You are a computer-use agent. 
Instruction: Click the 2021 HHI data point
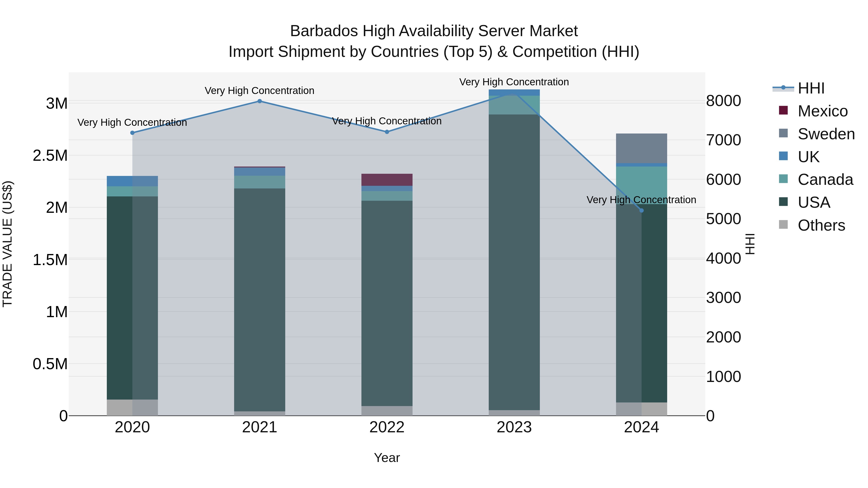point(259,101)
